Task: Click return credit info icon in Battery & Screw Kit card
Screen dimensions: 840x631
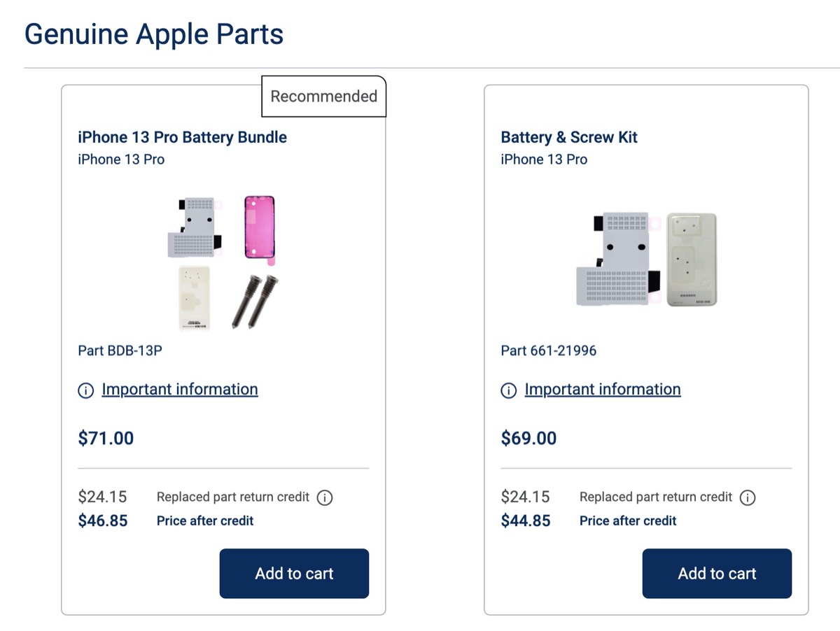Action: click(748, 497)
